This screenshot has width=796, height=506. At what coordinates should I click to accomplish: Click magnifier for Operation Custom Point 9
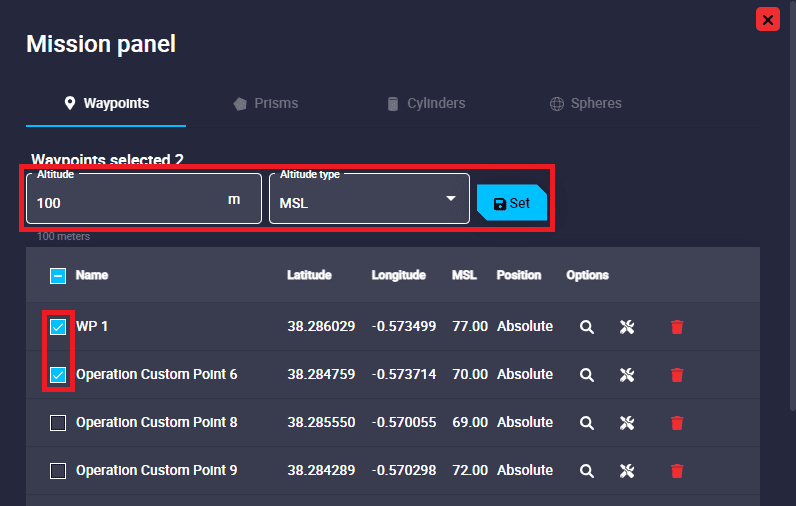[x=587, y=471]
